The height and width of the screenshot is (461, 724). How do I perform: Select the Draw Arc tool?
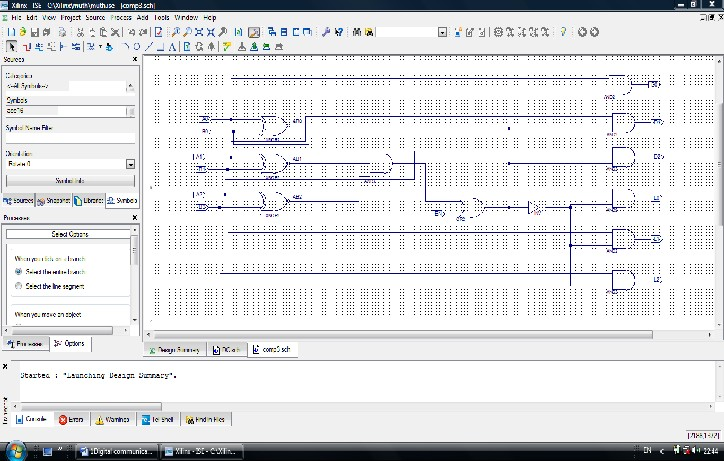pyautogui.click(x=126, y=46)
